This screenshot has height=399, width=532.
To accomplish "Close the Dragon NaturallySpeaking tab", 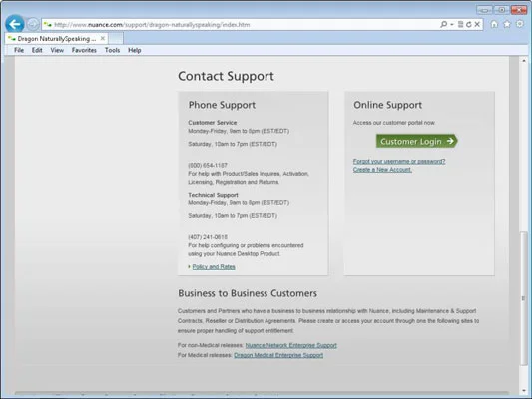I will pos(103,38).
